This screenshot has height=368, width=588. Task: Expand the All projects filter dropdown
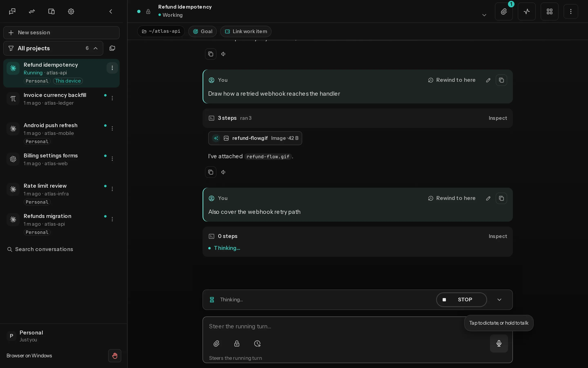[x=53, y=48]
